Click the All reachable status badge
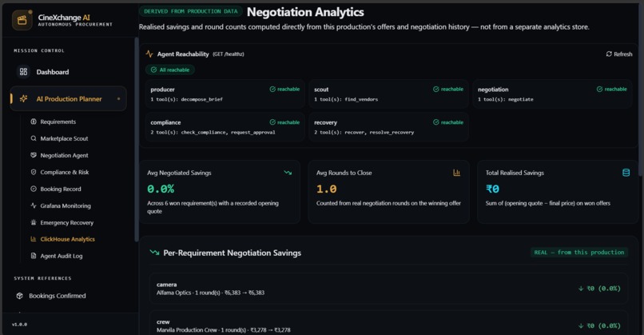Viewport: 644px width, 335px height. pos(170,70)
